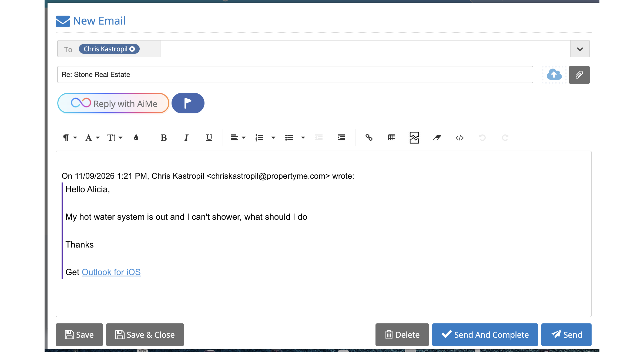This screenshot has width=644, height=352.
Task: Toggle bold formatting
Action: point(164,138)
